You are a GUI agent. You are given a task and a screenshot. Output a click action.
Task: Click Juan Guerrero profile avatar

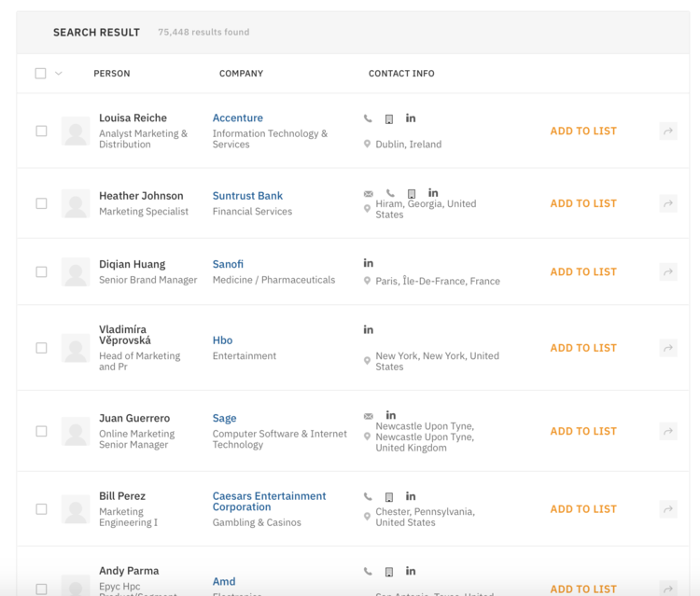click(x=76, y=432)
